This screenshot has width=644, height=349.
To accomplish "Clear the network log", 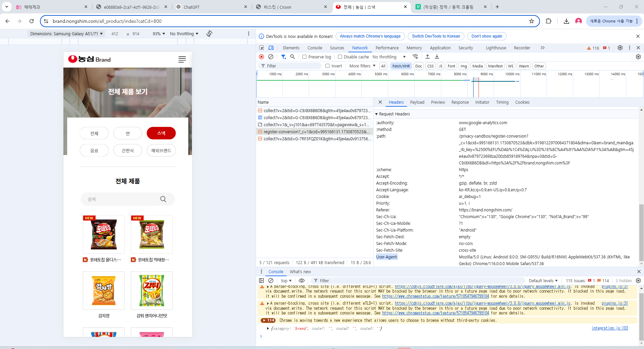I will pyautogui.click(x=271, y=57).
